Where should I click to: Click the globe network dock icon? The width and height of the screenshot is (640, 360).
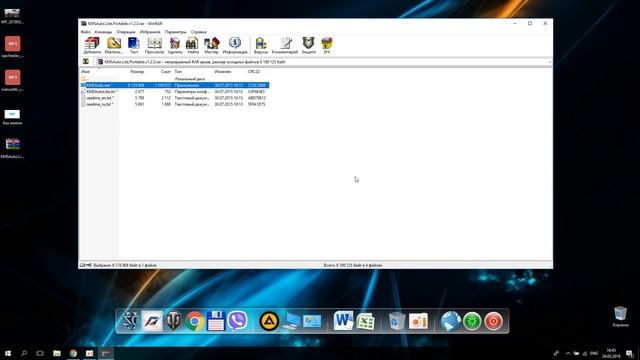451,321
